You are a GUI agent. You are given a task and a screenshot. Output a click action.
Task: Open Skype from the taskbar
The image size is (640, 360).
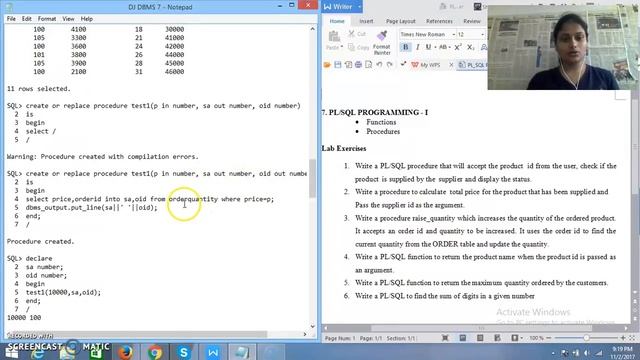point(184,352)
